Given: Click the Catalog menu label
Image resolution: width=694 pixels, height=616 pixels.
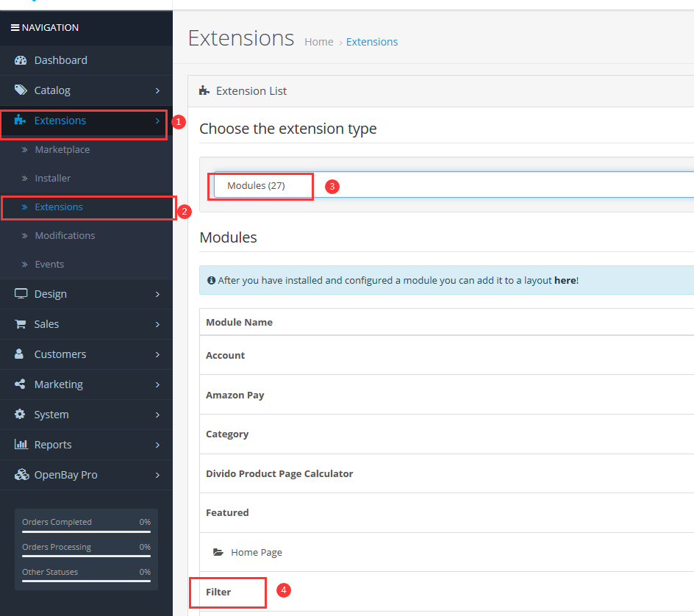Looking at the screenshot, I should (x=52, y=90).
